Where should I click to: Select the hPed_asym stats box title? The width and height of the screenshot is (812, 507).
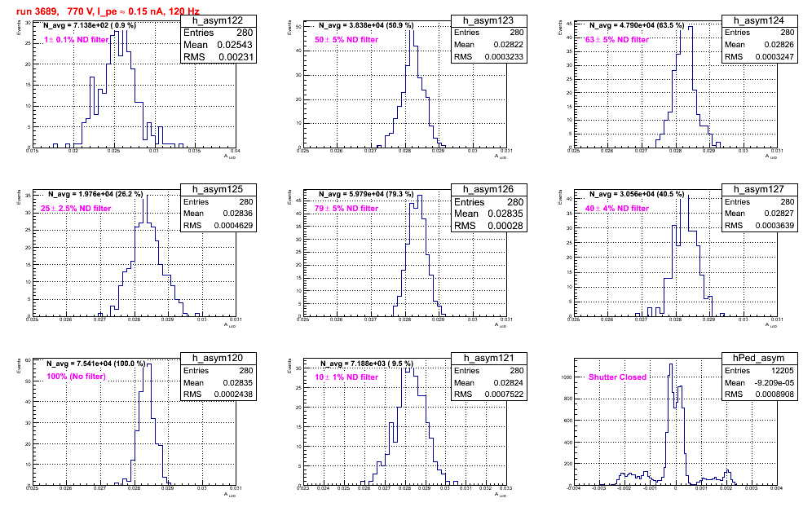pyautogui.click(x=759, y=358)
